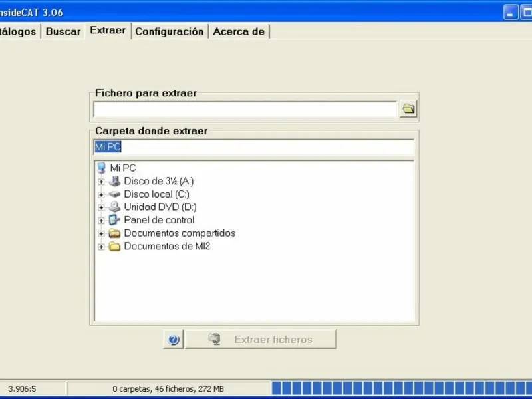
Task: Select the Disco local (C:) label
Action: pos(156,194)
